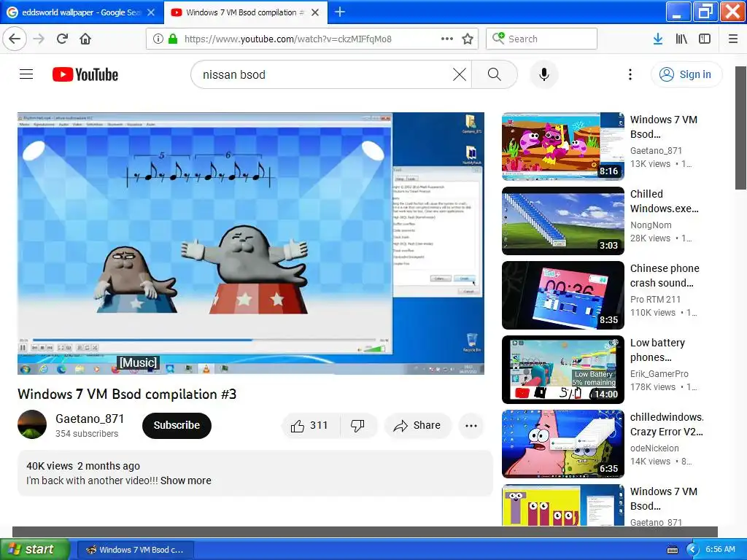Open NongNom channel name
Image resolution: width=747 pixels, height=560 pixels.
651,225
